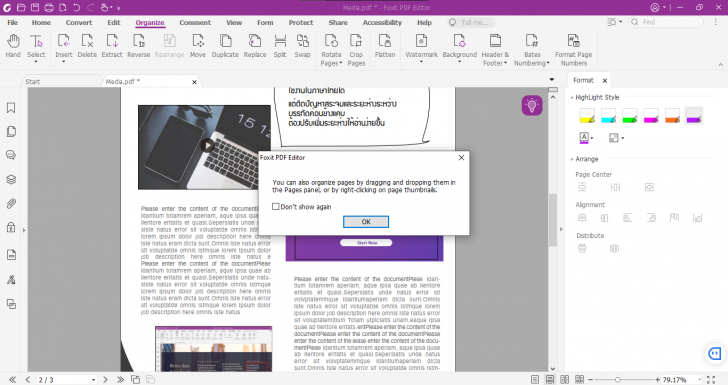Select the cyan highlight style
Image resolution: width=728 pixels, height=385 pixels.
(x=608, y=116)
